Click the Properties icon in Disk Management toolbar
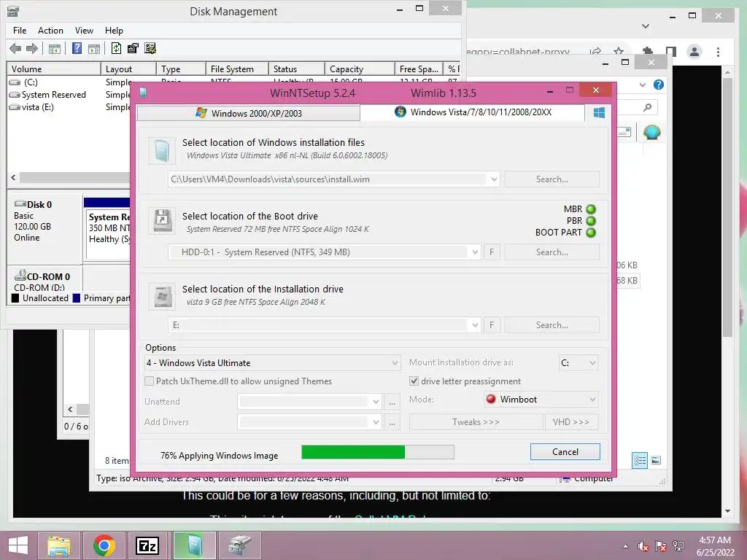 (x=133, y=48)
